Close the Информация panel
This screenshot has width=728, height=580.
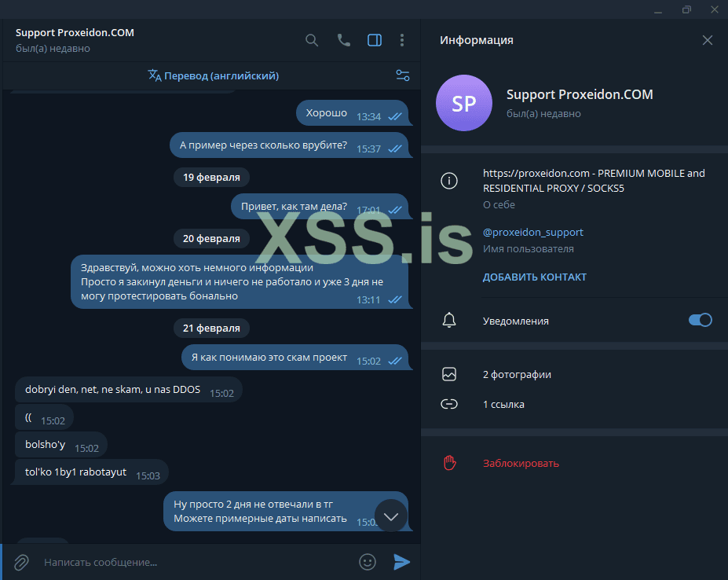pyautogui.click(x=707, y=40)
